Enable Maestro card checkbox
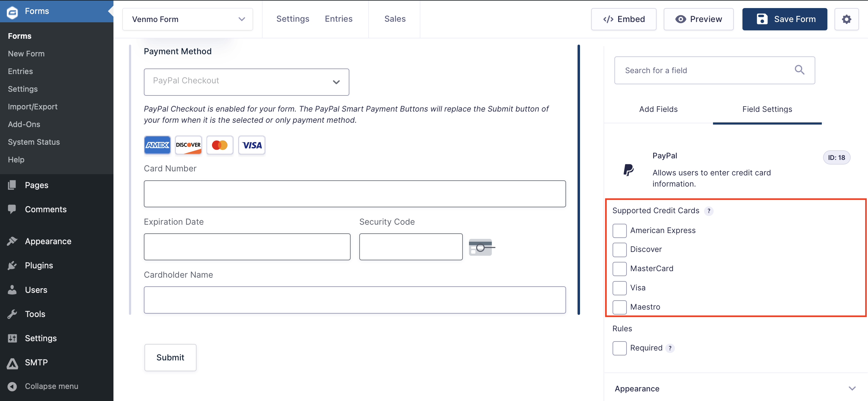Image resolution: width=868 pixels, height=401 pixels. coord(619,307)
